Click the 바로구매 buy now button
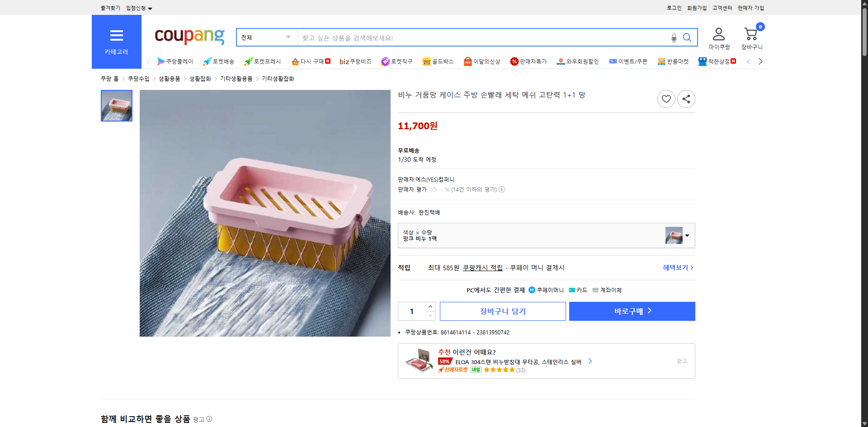 632,311
